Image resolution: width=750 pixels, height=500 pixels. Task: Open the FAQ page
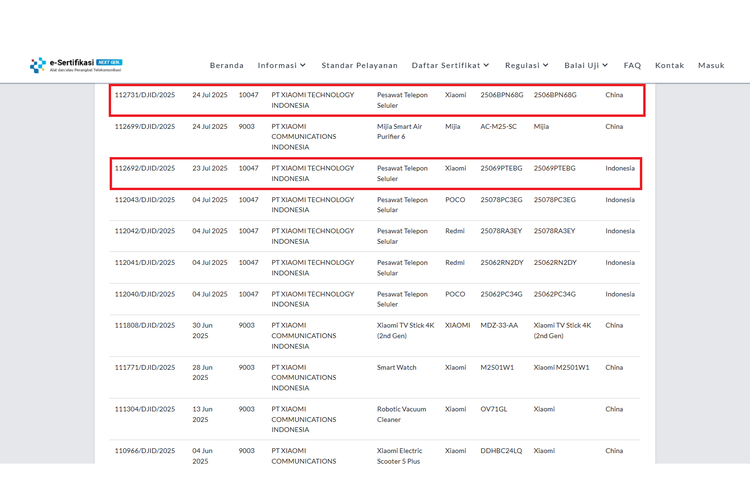click(632, 65)
